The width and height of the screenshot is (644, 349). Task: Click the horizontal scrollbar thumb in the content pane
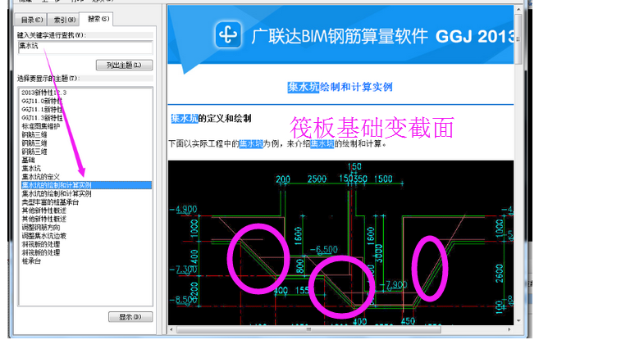308,329
